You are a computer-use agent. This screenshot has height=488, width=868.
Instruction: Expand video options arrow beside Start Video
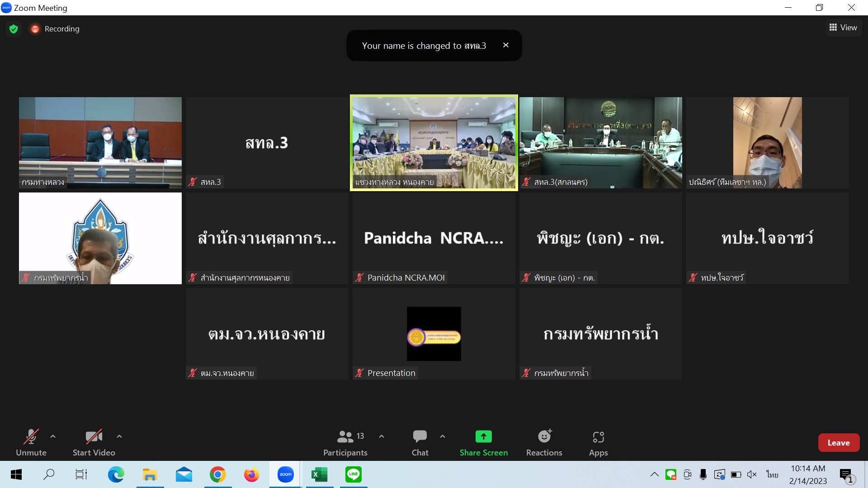tap(119, 436)
